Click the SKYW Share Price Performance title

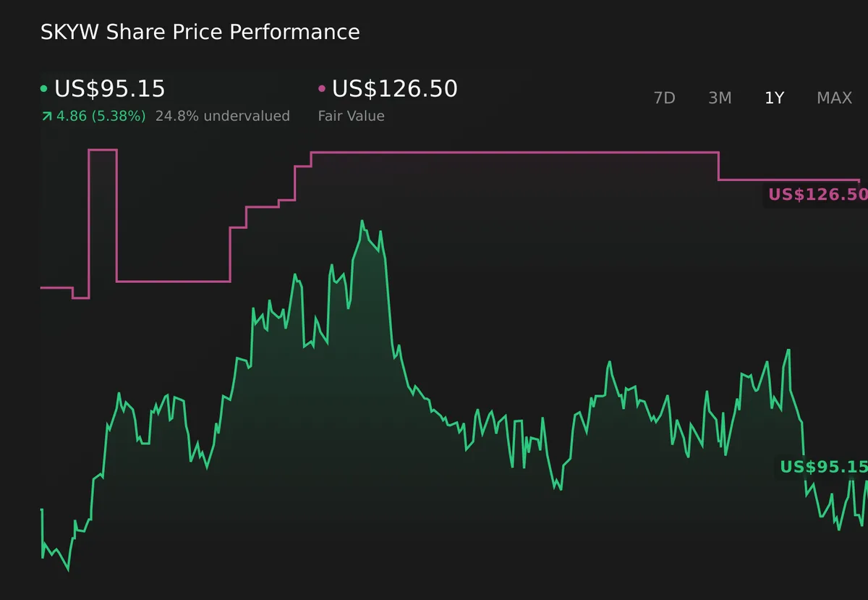[x=200, y=32]
